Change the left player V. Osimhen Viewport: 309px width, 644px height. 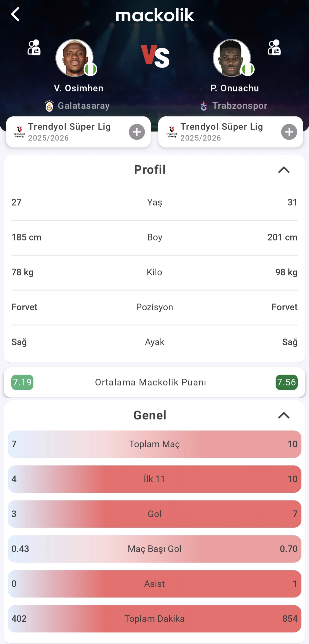34,47
